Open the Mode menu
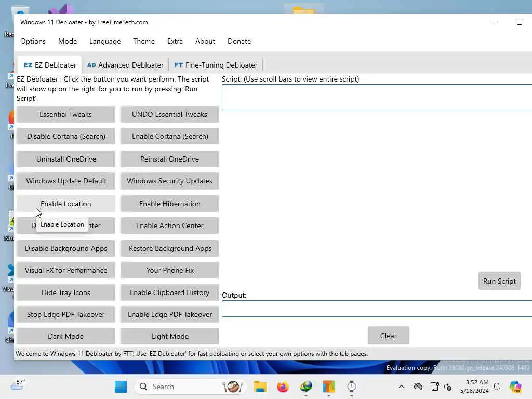 (68, 42)
